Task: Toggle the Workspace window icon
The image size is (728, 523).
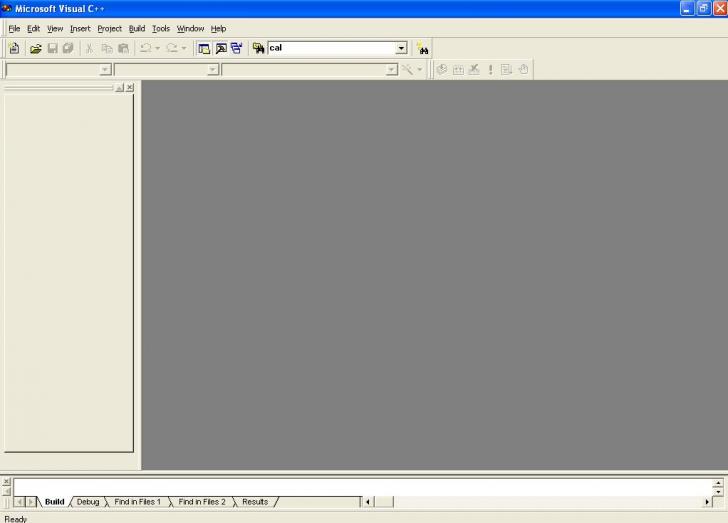Action: pyautogui.click(x=204, y=48)
